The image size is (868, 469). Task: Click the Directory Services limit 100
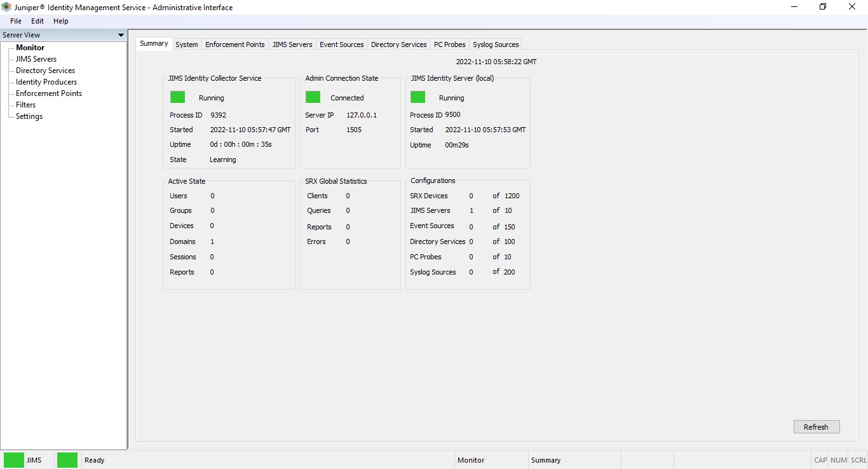[510, 241]
